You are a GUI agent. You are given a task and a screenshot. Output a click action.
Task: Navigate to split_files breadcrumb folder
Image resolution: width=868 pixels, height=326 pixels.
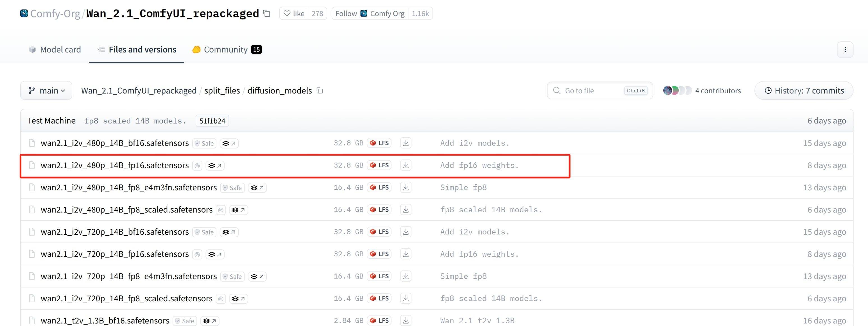pos(222,91)
